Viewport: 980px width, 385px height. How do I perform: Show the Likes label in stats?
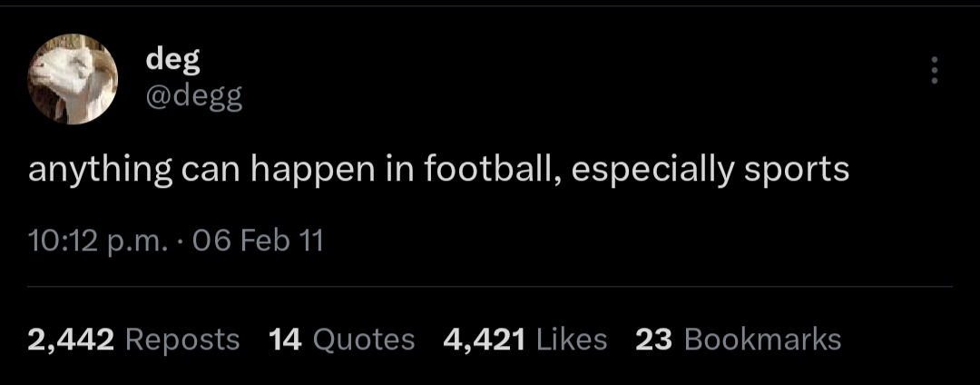point(572,340)
